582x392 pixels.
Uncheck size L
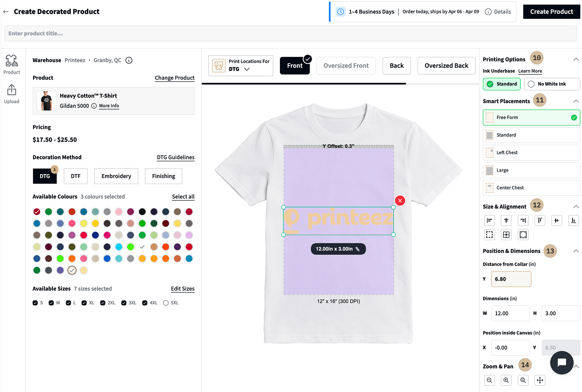[x=68, y=303]
